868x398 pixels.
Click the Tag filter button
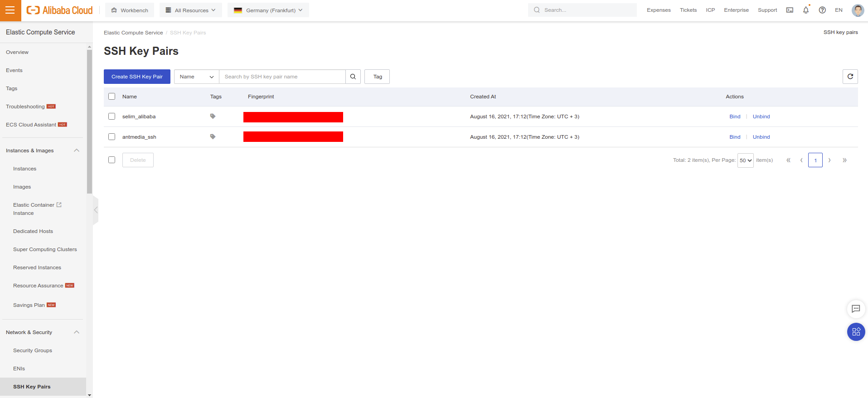tap(377, 77)
